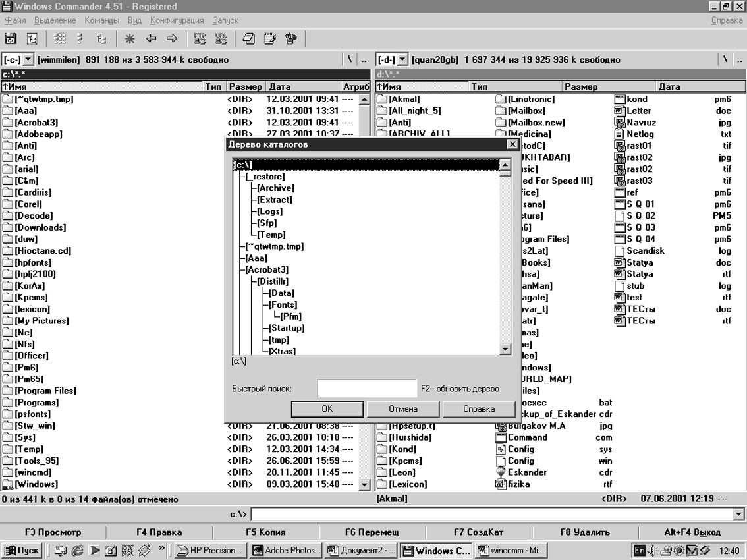Viewport: 747px width, 560px height.
Task: Open the Справка menu on the menu bar
Action: (727, 20)
